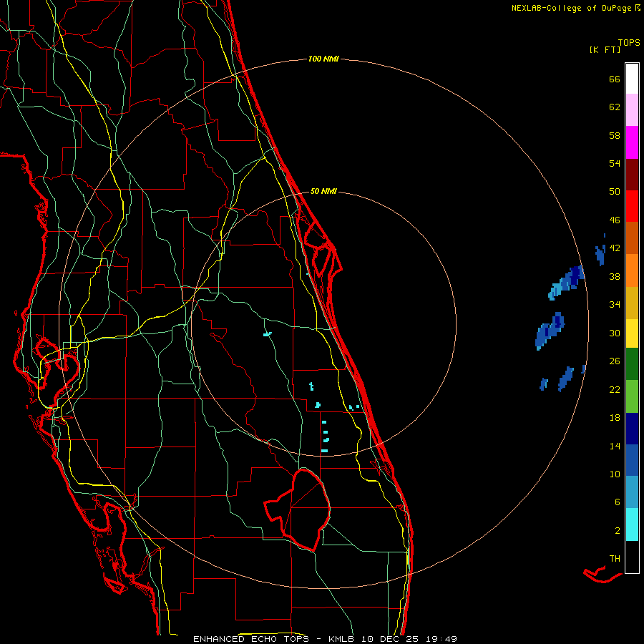This screenshot has width=644, height=644.
Task: Click the [K FT] units label
Action: tap(605, 49)
